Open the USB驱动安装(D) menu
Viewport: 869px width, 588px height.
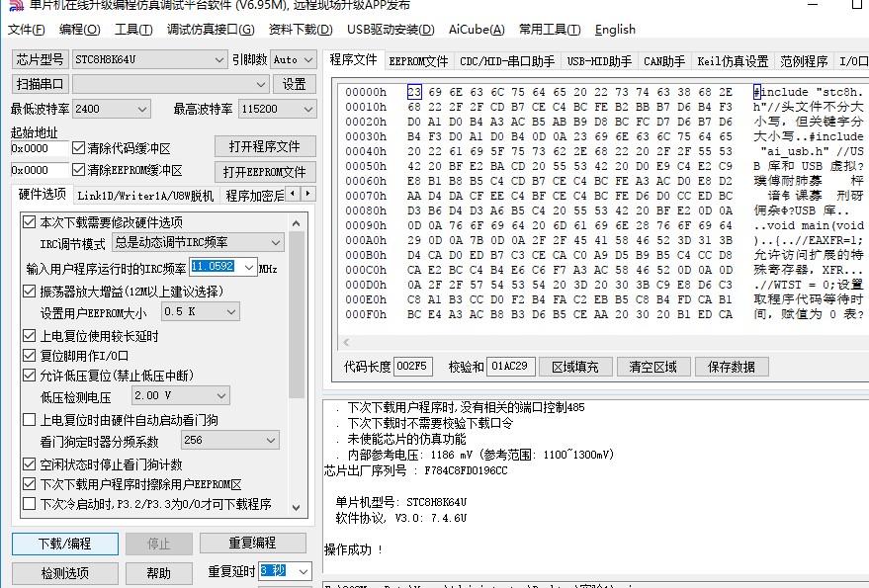point(391,30)
